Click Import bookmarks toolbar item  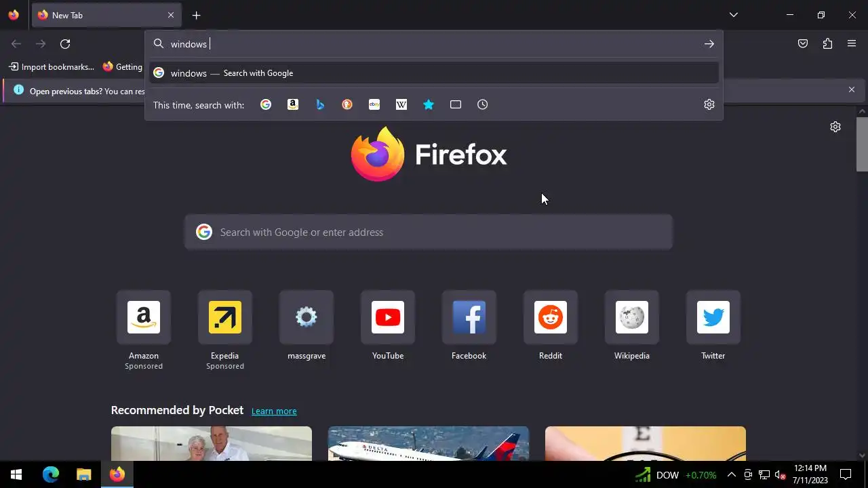[x=52, y=66]
